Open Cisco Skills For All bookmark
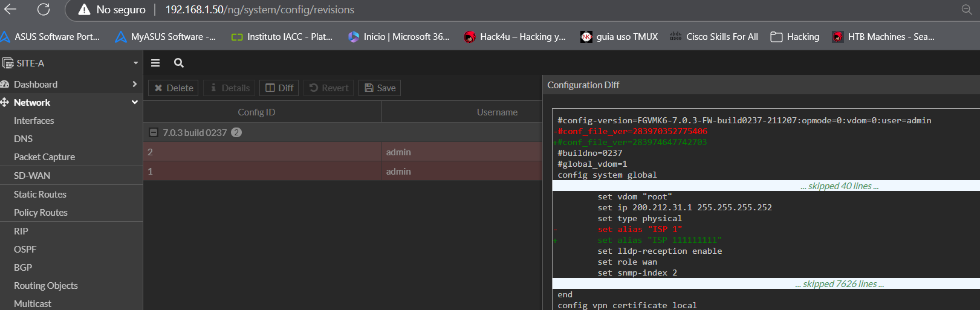 [x=714, y=37]
